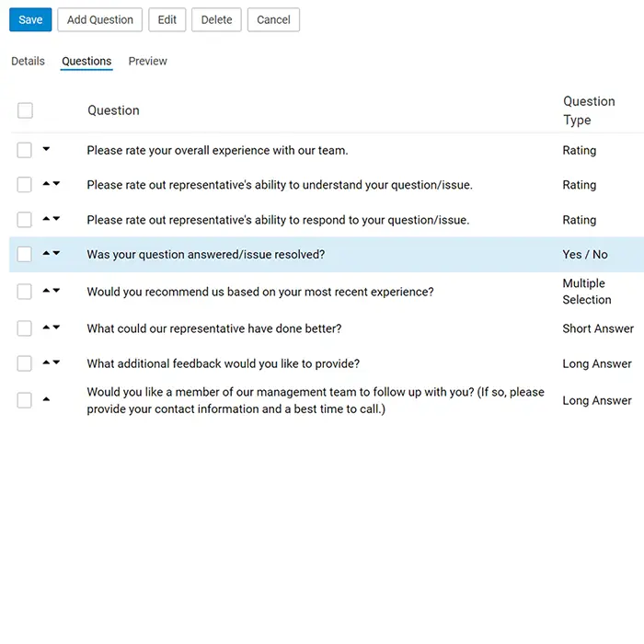This screenshot has height=644, width=644.
Task: Select the 'Would you recommend us' question row
Action: (x=327, y=292)
